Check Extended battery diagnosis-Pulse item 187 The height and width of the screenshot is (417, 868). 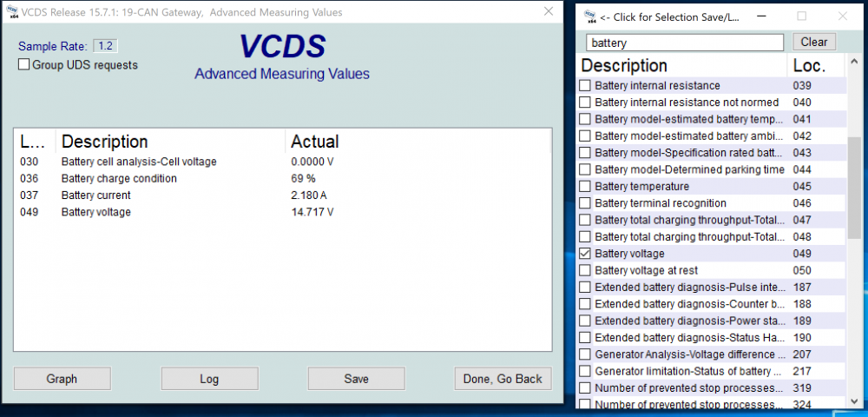tap(585, 288)
